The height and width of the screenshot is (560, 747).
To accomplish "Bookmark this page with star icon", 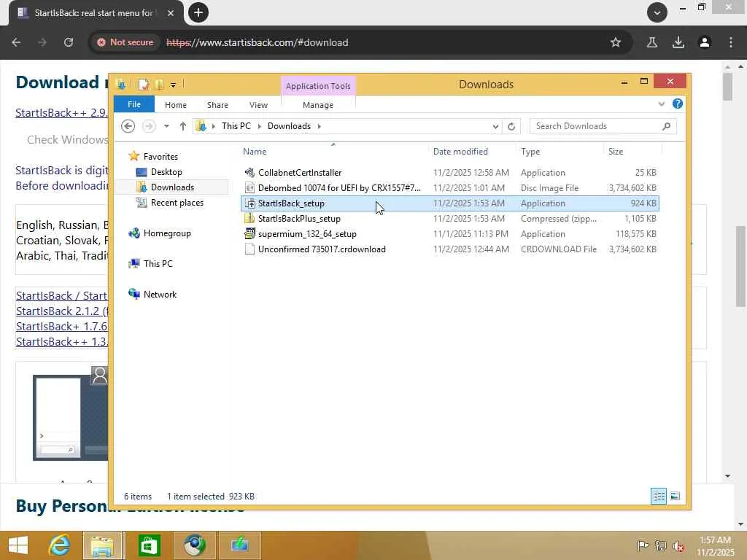I will coord(616,42).
